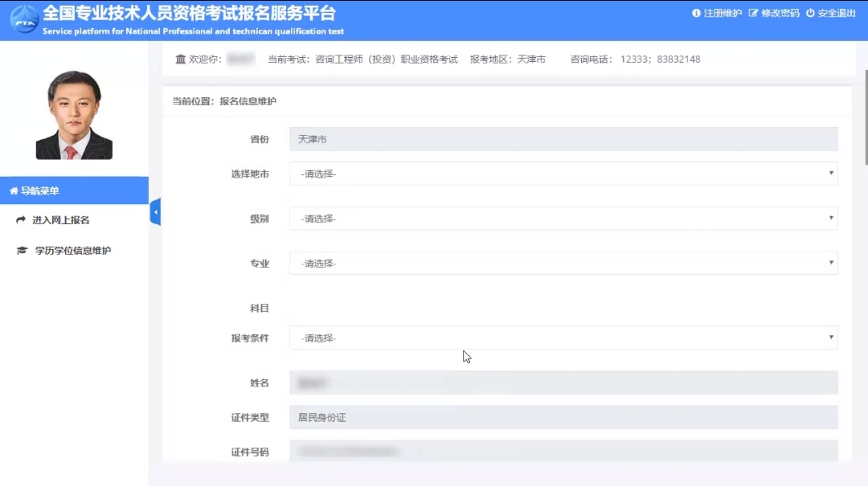
Task: Click the 证件类型 field showing 居民身份证
Action: [x=563, y=418]
